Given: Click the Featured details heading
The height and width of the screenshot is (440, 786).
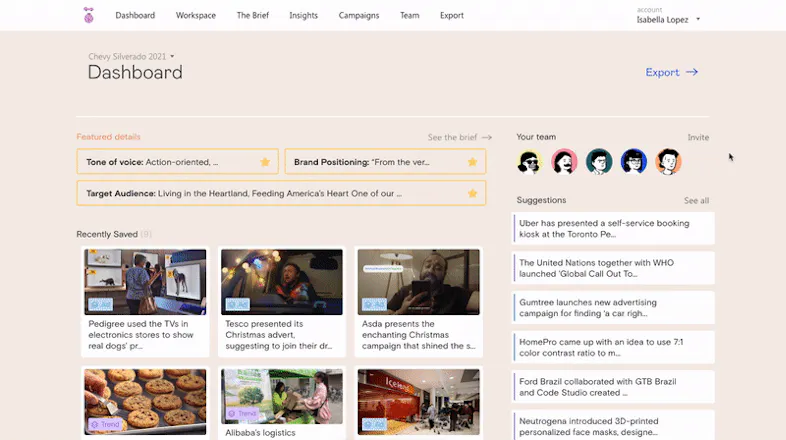Looking at the screenshot, I should point(108,137).
